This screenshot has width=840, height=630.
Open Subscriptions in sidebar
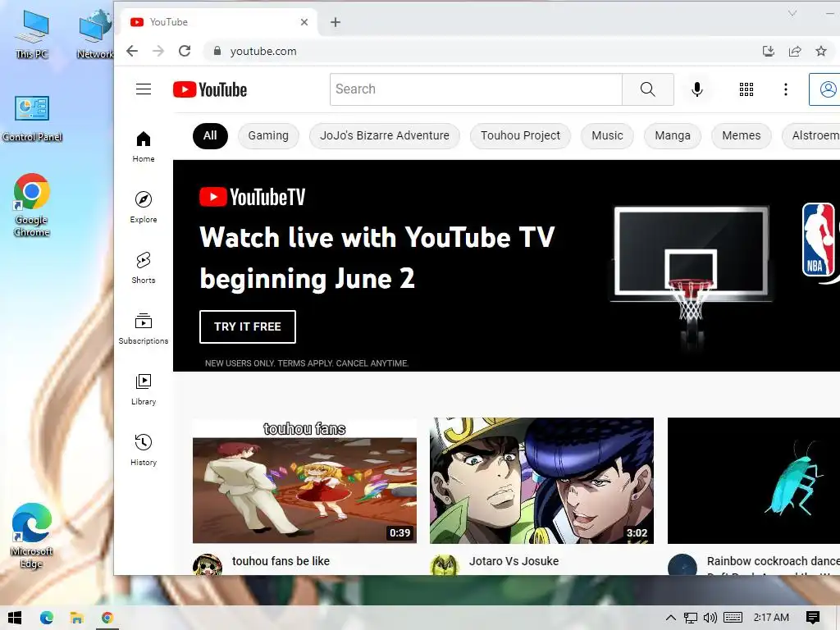(x=143, y=328)
